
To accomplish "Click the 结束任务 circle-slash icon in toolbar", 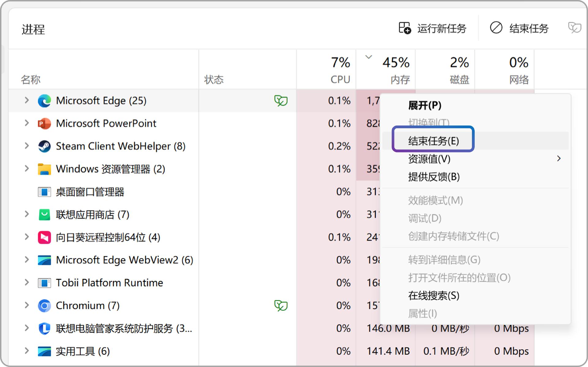I will [496, 28].
